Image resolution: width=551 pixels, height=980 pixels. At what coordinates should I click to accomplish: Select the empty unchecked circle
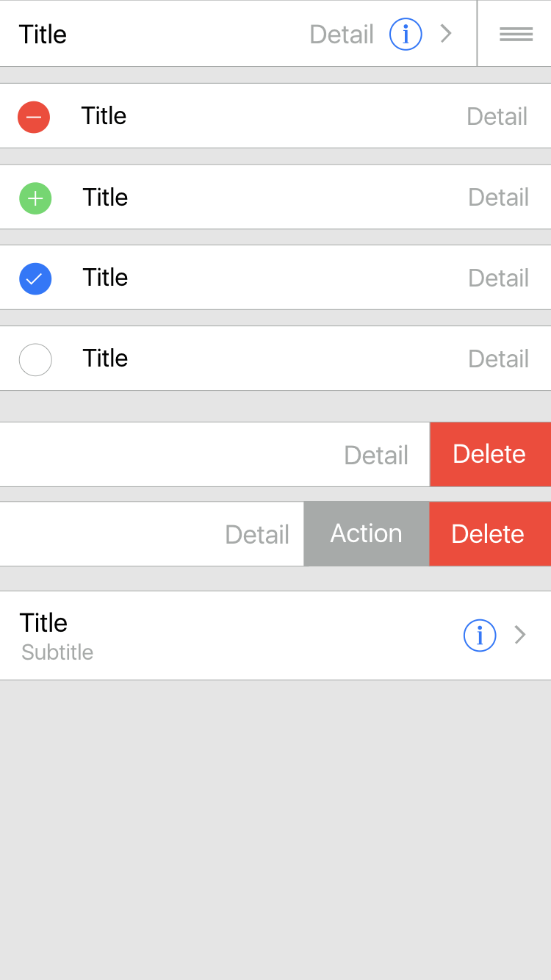click(x=35, y=359)
